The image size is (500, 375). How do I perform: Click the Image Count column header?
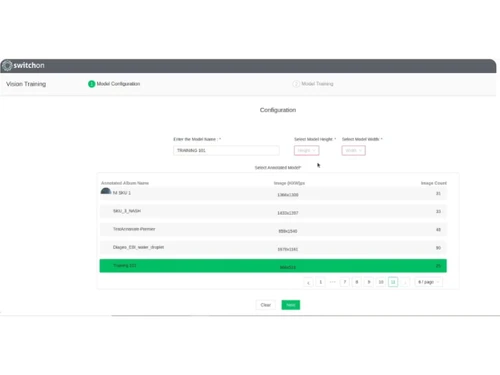pos(434,183)
